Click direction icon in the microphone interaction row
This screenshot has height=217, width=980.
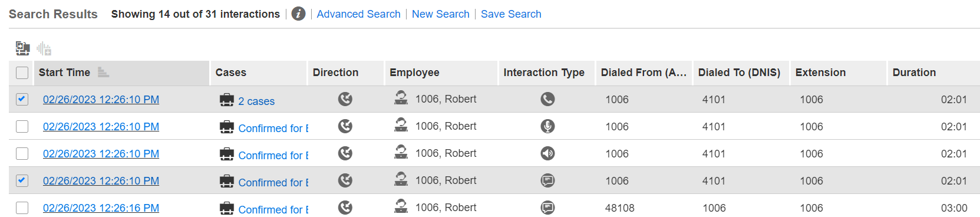(x=345, y=126)
